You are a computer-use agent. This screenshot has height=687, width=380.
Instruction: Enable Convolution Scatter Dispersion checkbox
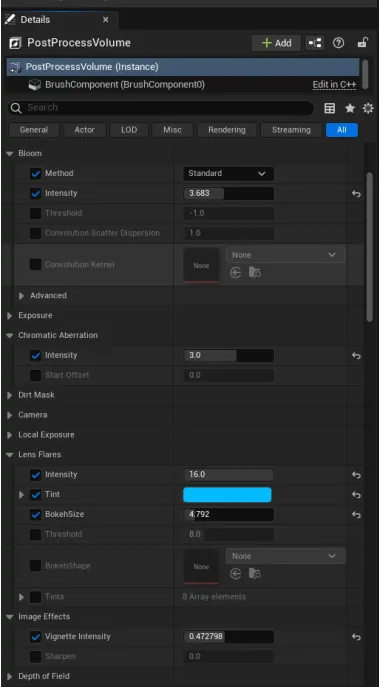tap(36, 233)
